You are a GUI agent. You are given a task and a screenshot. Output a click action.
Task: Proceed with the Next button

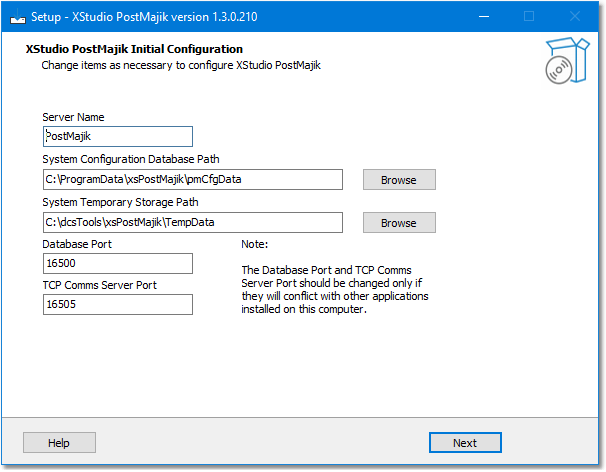465,443
